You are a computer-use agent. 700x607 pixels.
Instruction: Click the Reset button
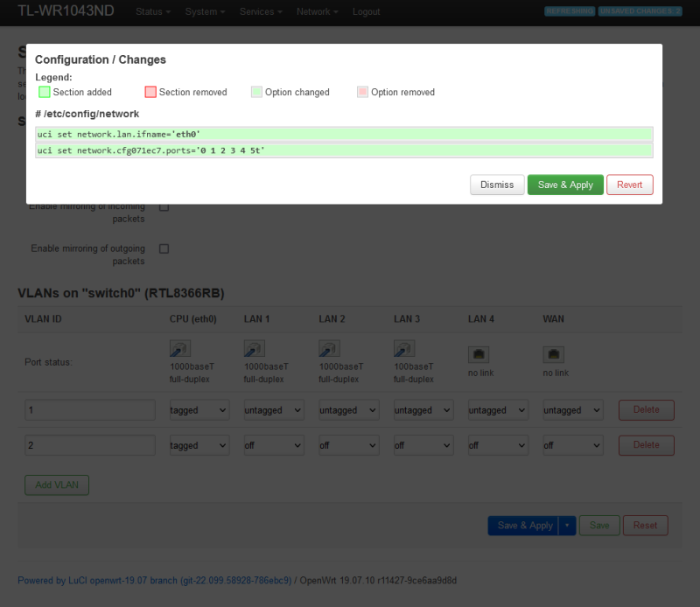[645, 526]
